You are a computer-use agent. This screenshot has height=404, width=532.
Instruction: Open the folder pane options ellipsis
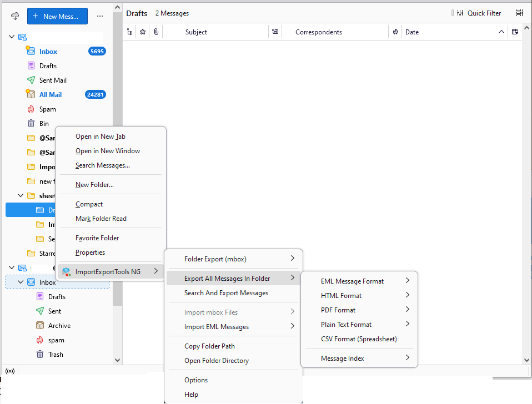(x=100, y=16)
